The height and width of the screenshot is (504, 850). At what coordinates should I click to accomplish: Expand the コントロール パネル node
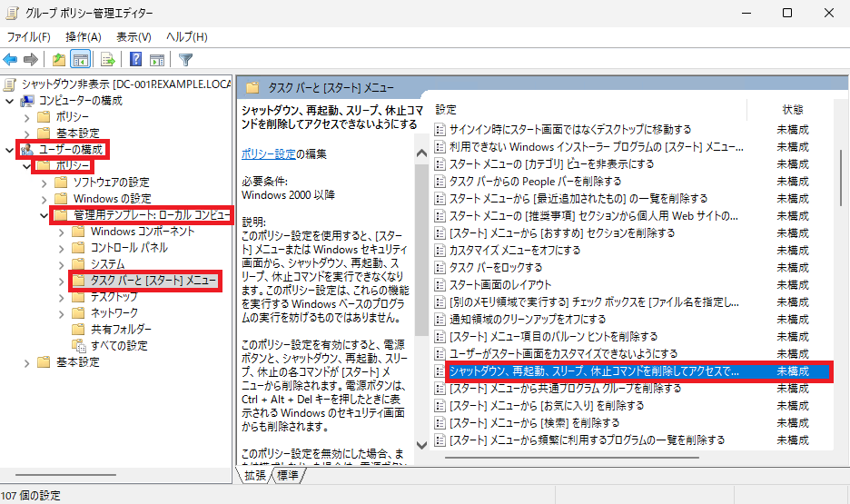point(61,248)
